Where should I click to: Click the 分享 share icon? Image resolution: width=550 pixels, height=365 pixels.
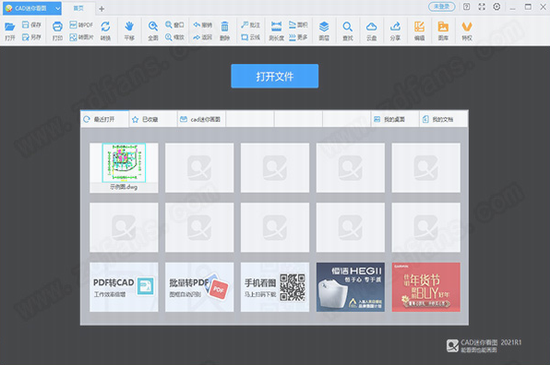(395, 27)
